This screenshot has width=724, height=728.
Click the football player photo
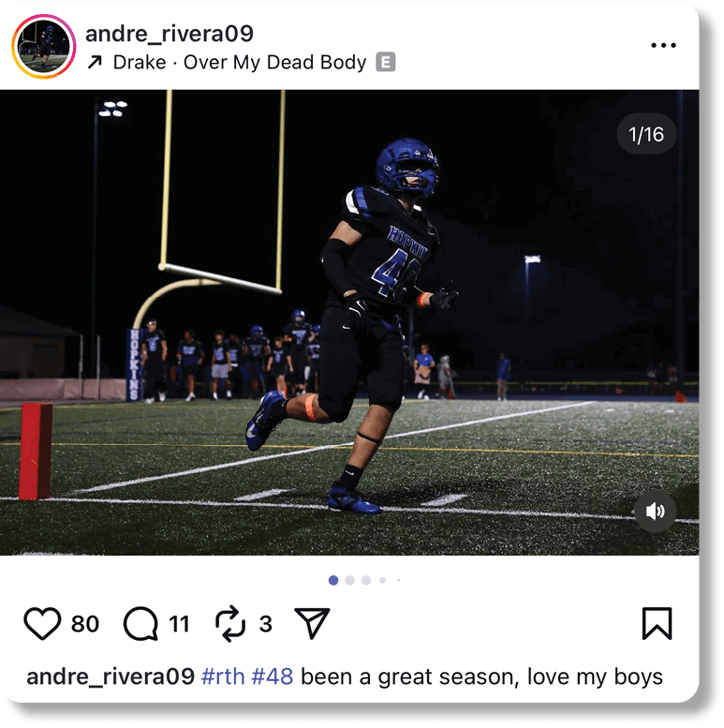coord(349,322)
